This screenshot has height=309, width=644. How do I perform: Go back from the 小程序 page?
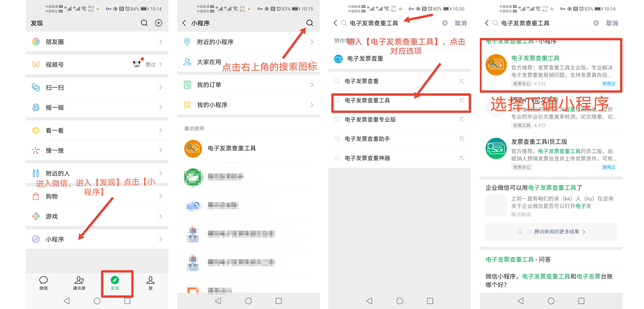184,23
